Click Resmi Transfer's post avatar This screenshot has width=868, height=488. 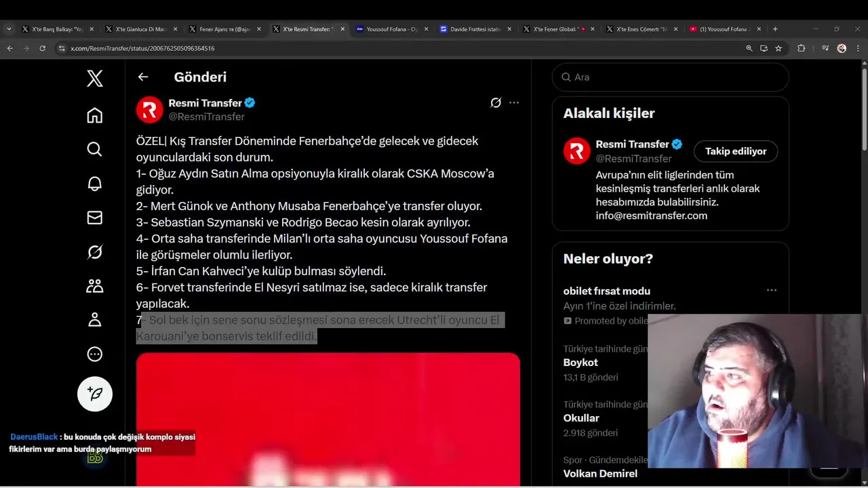tap(150, 110)
